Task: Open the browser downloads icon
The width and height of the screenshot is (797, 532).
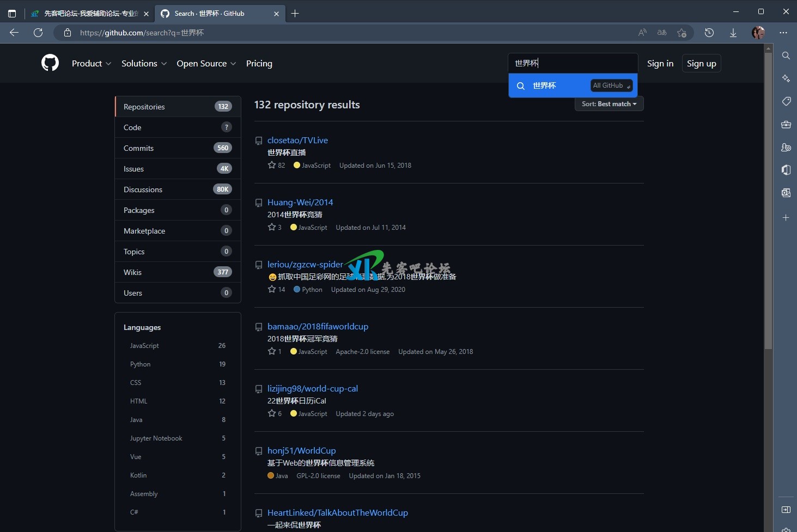Action: (x=733, y=33)
